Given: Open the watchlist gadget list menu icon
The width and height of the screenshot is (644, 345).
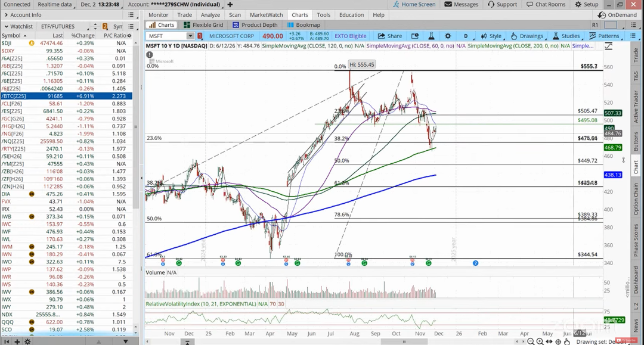Looking at the screenshot, I should pyautogui.click(x=131, y=26).
